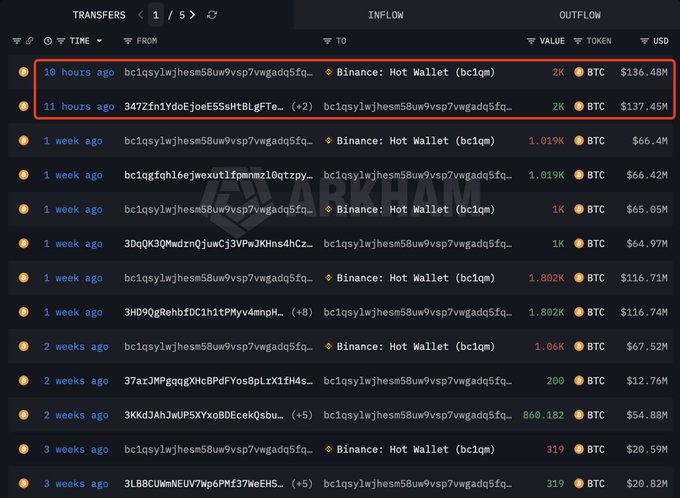Go to the next transfers page

(193, 15)
